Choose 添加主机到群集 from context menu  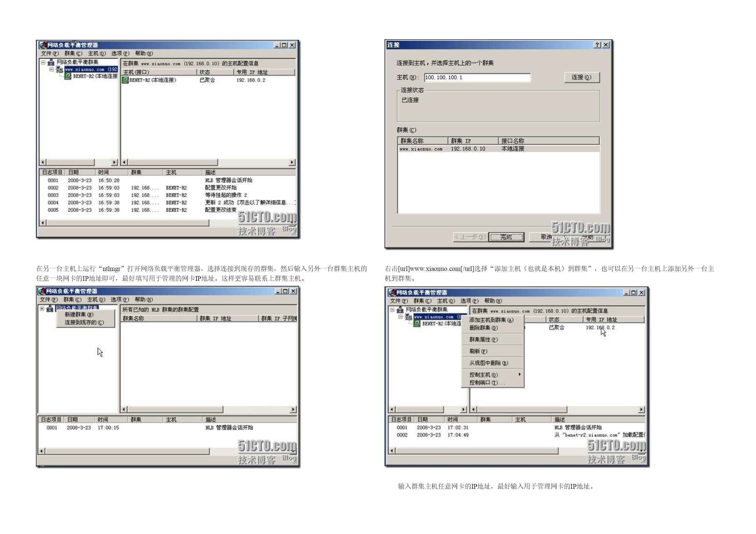[491, 320]
